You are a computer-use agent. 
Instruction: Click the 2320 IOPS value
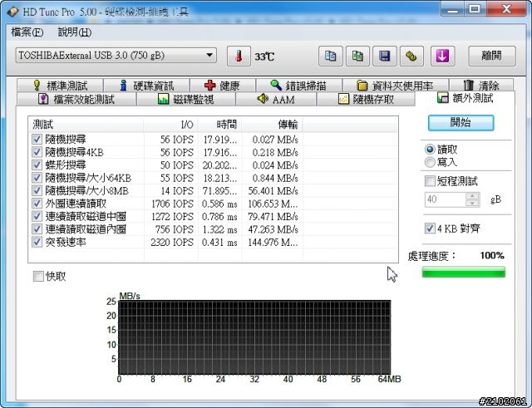(x=172, y=242)
